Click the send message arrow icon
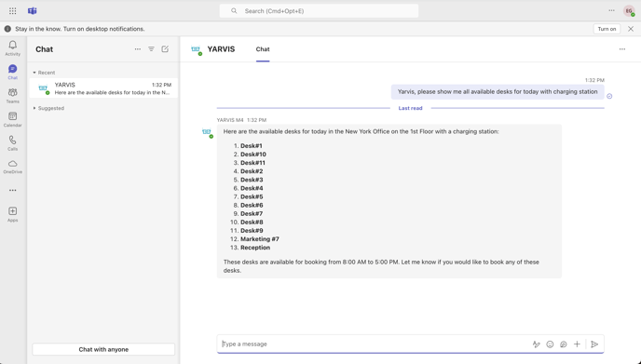 594,344
